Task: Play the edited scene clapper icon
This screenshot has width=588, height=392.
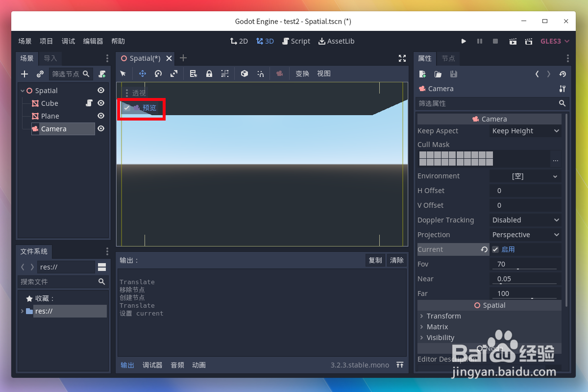Action: (513, 42)
